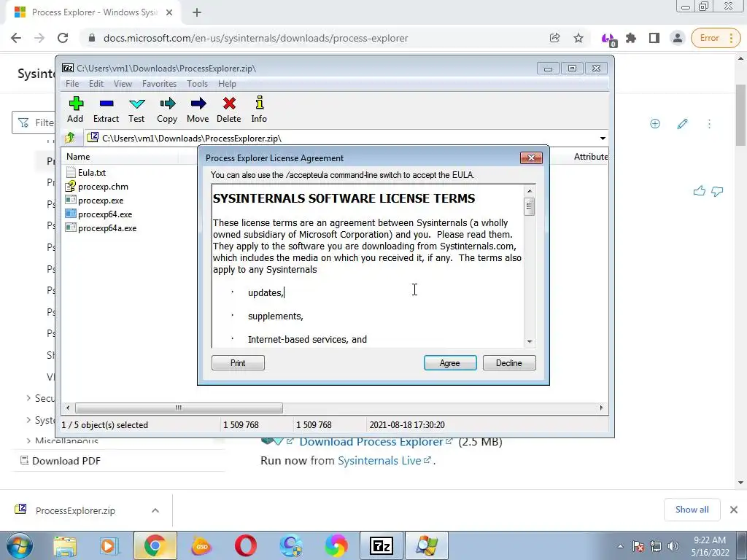
Task: Go up one folder level in 7-Zip
Action: coord(70,138)
